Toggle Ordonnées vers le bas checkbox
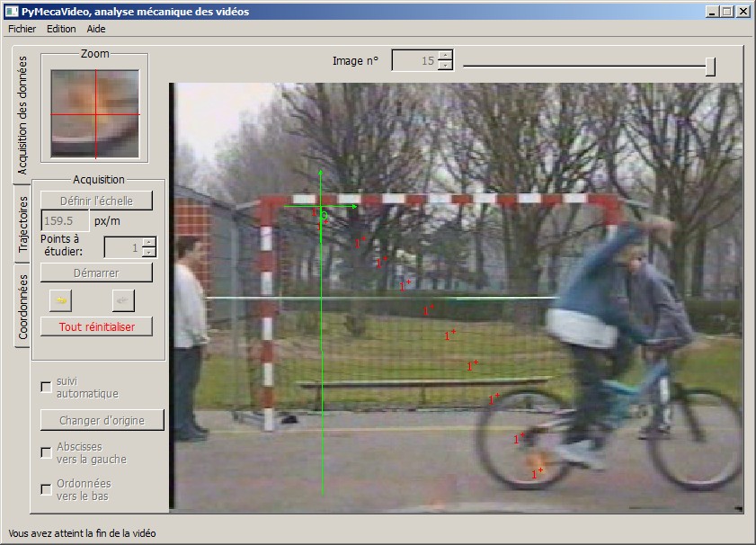Screen dimensions: 756x545 pyautogui.click(x=46, y=489)
